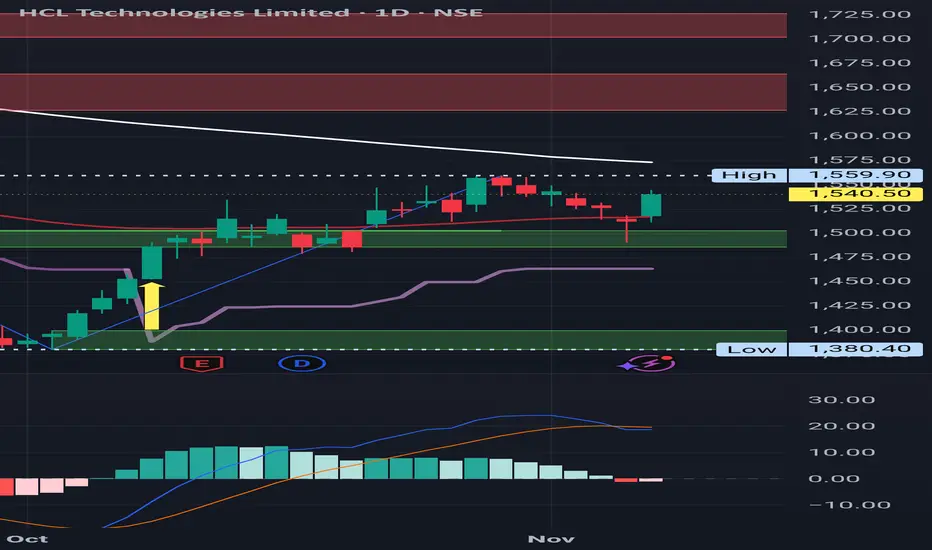Click the 1,500.00 price axis label
The image size is (932, 550).
tap(859, 232)
